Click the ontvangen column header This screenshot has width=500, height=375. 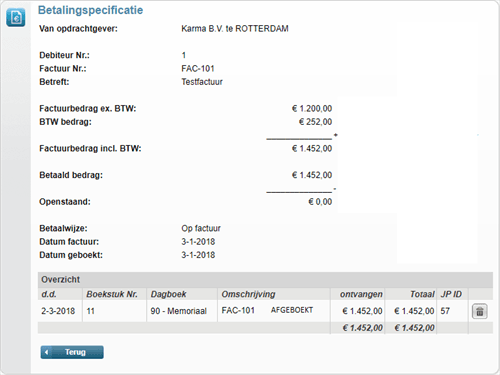point(361,294)
